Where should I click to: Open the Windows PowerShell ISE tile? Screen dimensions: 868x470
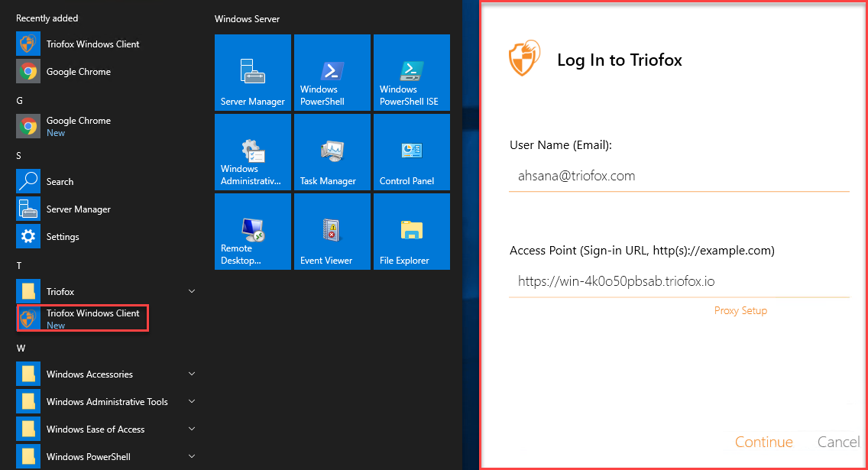coord(412,73)
